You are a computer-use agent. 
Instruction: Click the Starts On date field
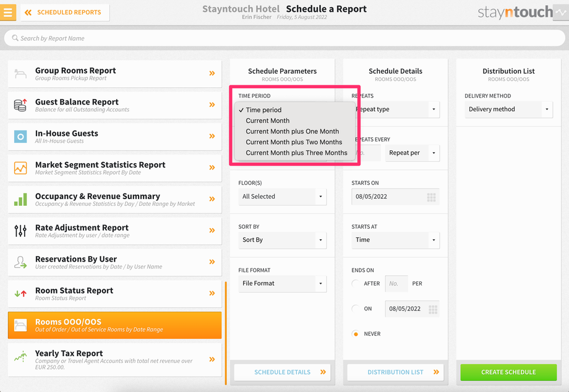click(x=395, y=197)
